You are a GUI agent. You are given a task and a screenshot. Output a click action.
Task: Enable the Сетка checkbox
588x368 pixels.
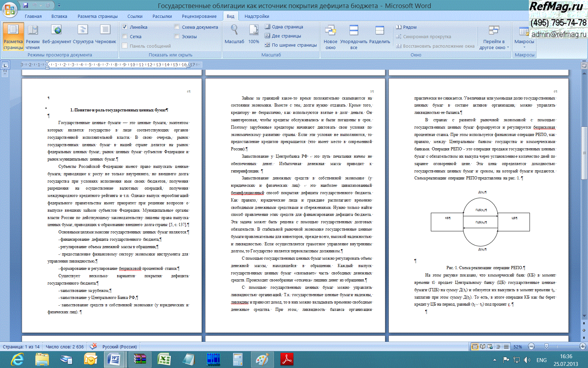point(125,36)
